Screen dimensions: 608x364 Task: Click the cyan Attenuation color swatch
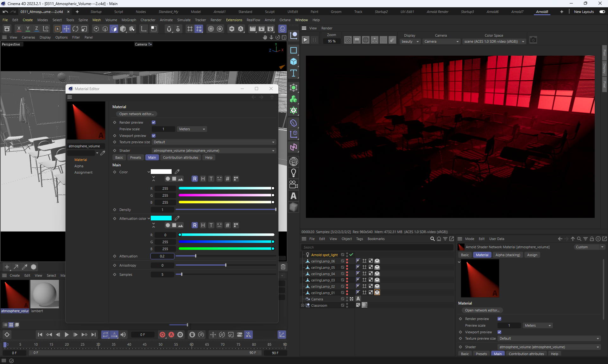(161, 218)
